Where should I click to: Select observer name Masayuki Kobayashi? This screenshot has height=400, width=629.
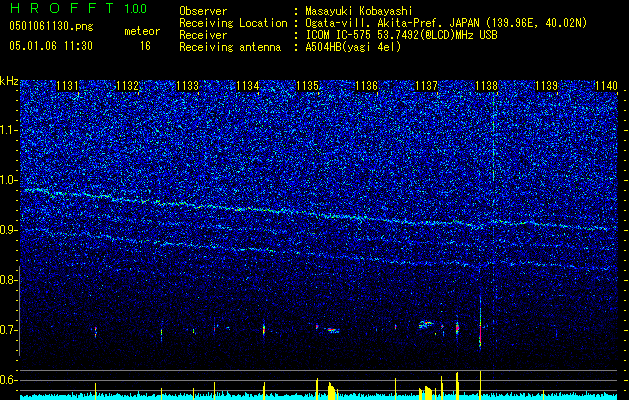[359, 11]
